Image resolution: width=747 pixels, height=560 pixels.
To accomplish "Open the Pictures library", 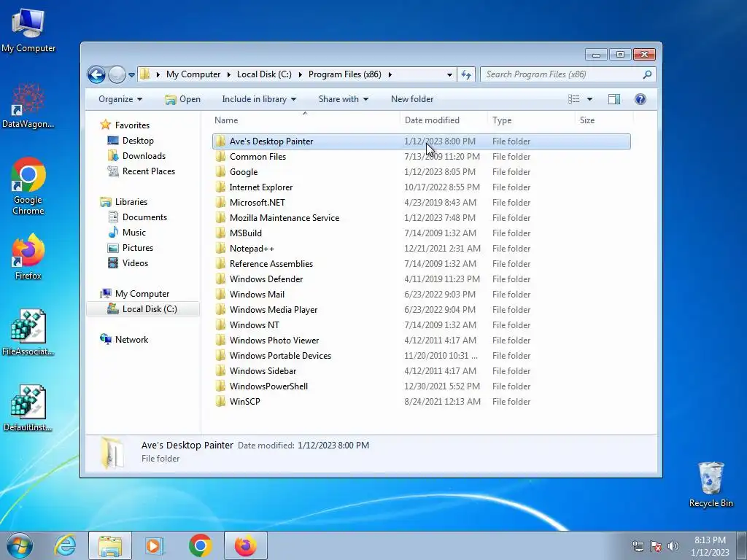I will 137,248.
